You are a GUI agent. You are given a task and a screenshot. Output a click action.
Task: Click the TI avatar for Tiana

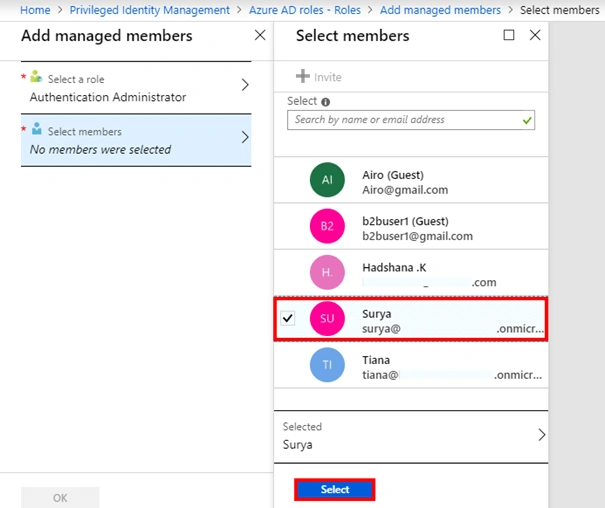coord(327,365)
